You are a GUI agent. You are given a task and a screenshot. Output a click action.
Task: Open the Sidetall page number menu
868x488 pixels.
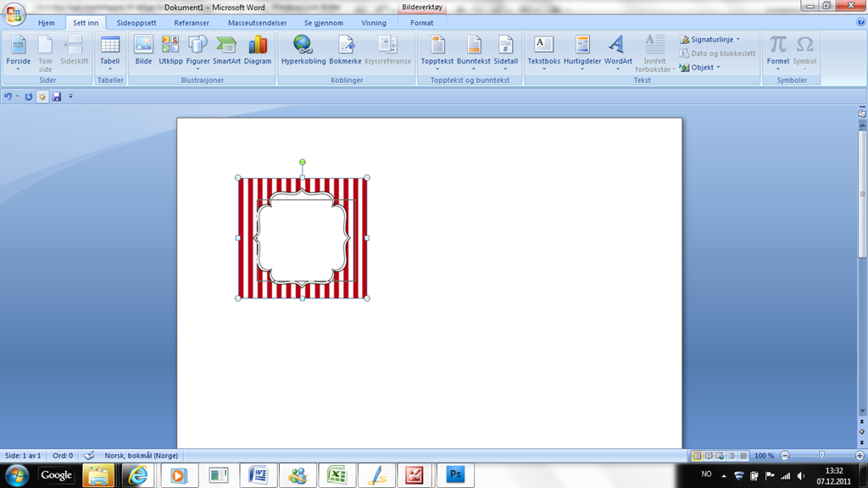coord(505,53)
